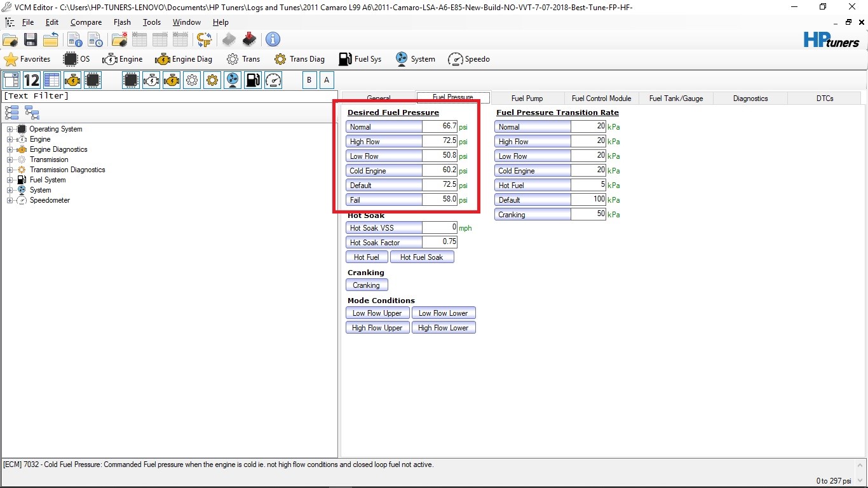Toggle the A filter button

[327, 80]
